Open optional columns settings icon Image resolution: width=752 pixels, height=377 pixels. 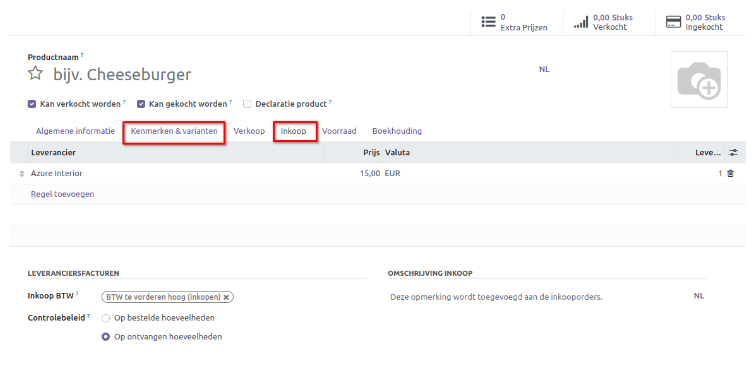pos(733,153)
